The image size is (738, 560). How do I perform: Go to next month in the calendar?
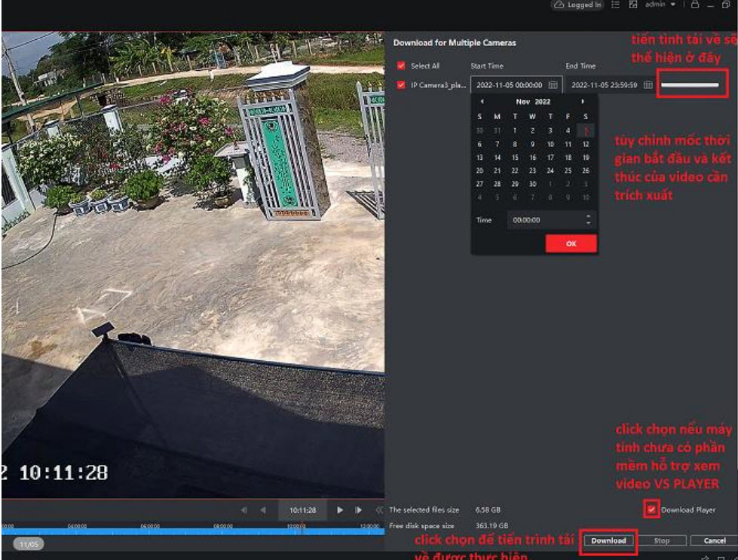point(583,102)
